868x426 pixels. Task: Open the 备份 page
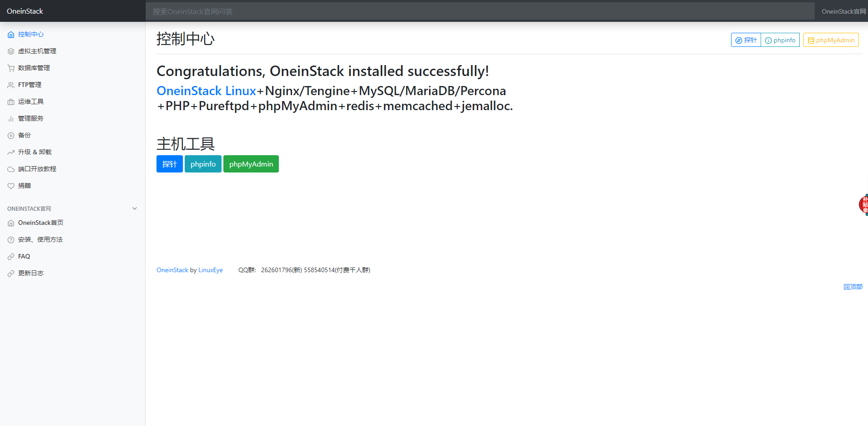25,135
